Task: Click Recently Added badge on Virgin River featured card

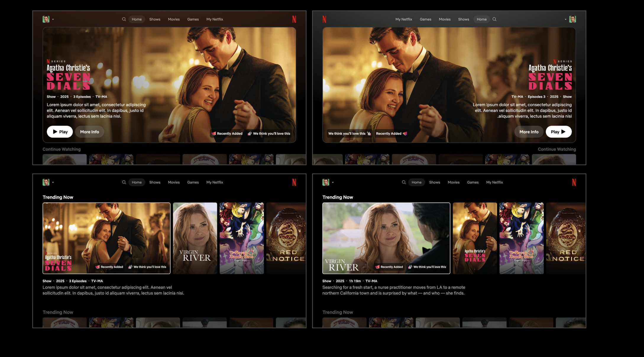Action: pos(389,267)
